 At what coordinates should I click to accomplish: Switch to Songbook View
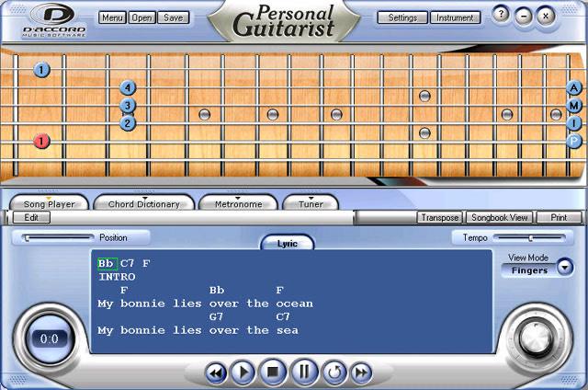(499, 217)
